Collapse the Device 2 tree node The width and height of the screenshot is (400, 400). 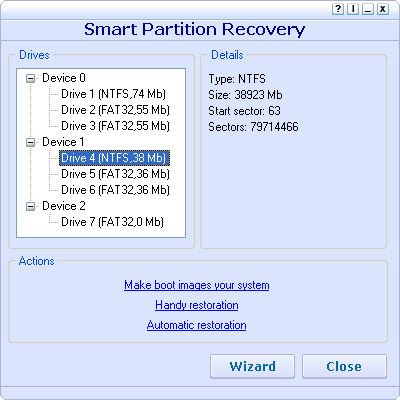(x=31, y=207)
